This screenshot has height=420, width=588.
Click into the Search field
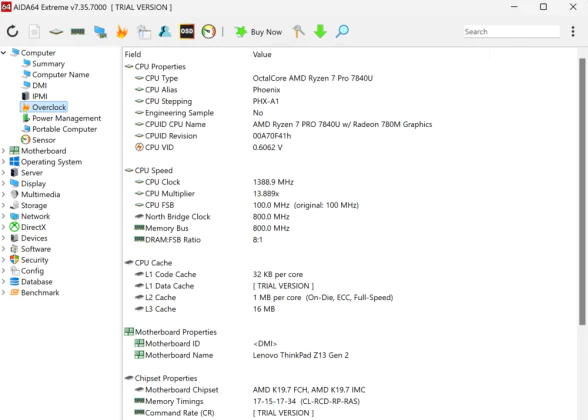coord(512,32)
